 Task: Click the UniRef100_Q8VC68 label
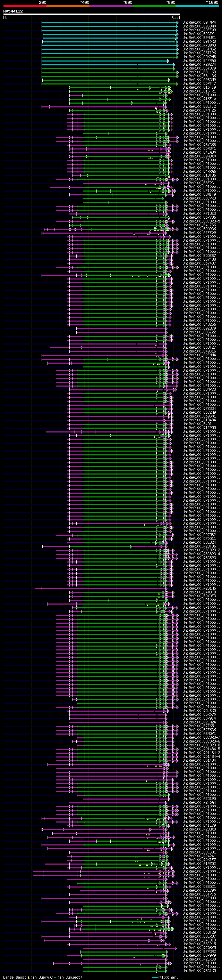pyautogui.click(x=199, y=145)
